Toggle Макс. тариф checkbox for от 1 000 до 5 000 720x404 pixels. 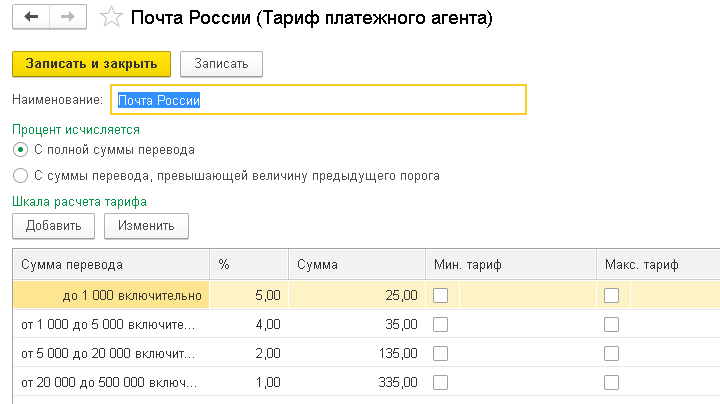pos(611,325)
